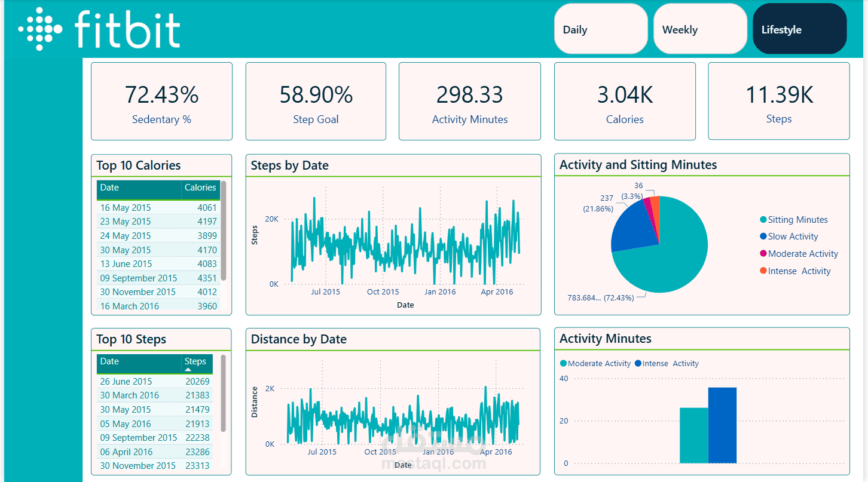Click the 4351 calories value

coord(207,278)
